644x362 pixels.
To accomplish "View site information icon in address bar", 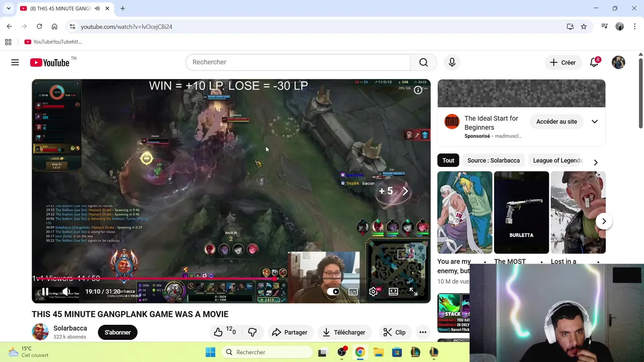I will pyautogui.click(x=72, y=27).
